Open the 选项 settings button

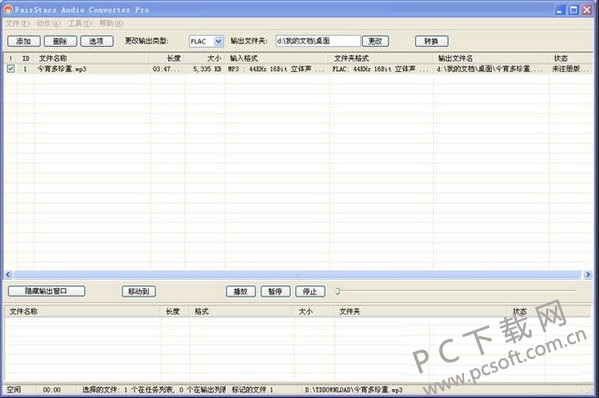click(x=97, y=41)
